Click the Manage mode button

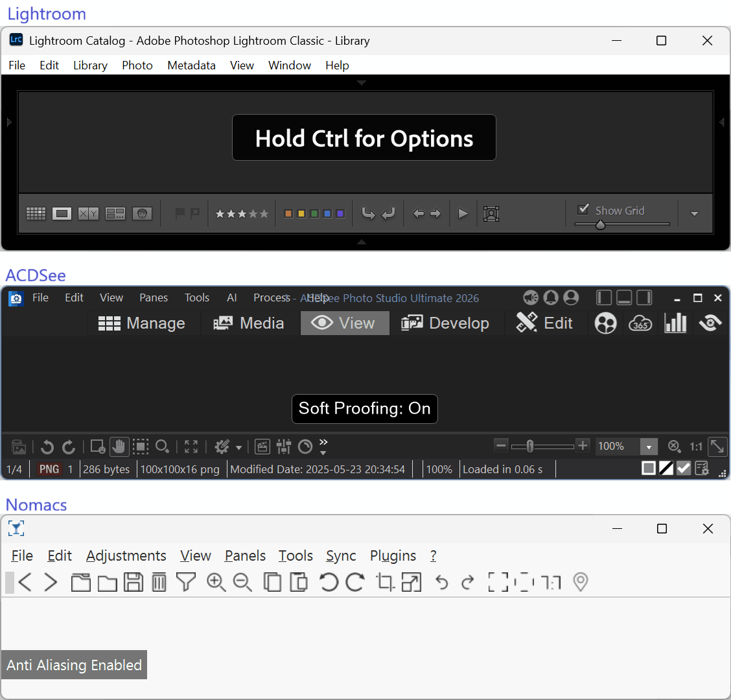(x=142, y=323)
